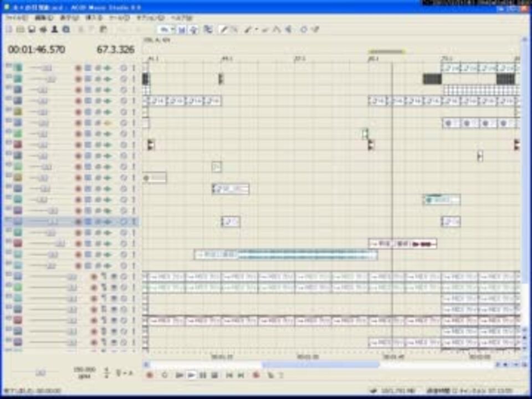Mute the first (top) audio track
This screenshot has width=532, height=399.
click(x=124, y=68)
